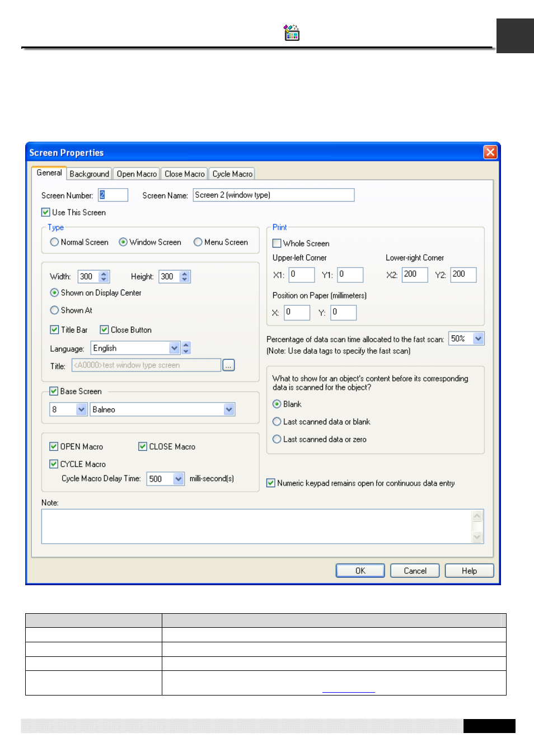This screenshot has height=756, width=534.
Task: Click inside the Note text area
Action: [x=257, y=526]
